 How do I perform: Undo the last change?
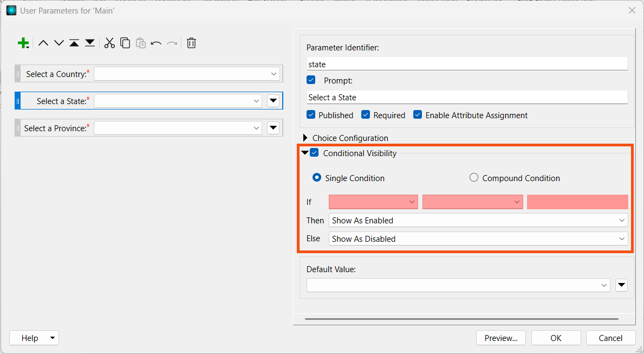pyautogui.click(x=156, y=43)
